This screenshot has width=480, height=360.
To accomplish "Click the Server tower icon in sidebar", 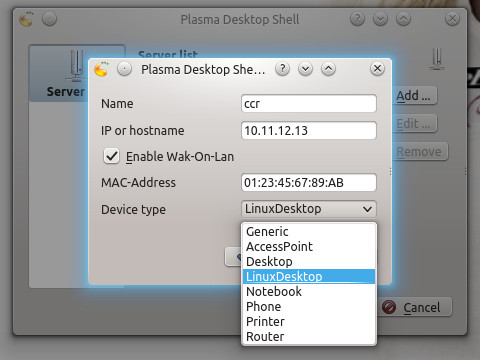I will coord(77,66).
